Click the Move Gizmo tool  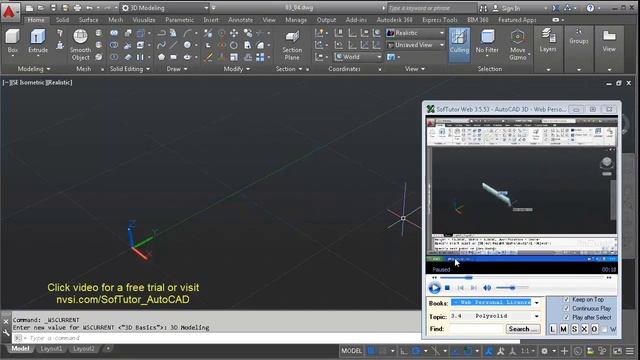tap(518, 45)
